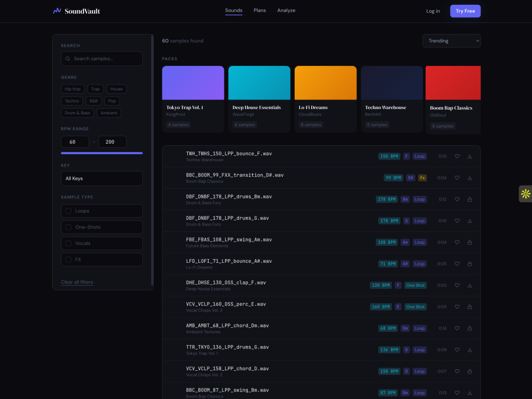
Task: Click the SoundVault logo
Action: [76, 11]
